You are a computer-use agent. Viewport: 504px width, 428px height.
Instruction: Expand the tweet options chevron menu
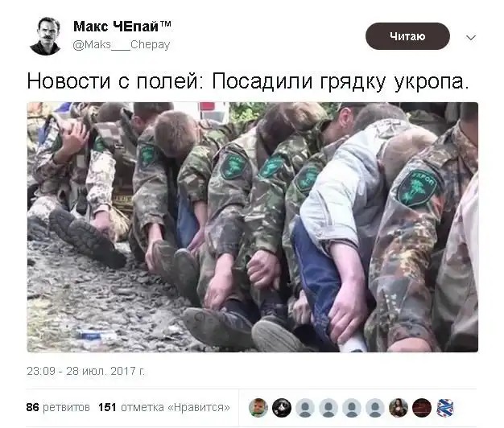(471, 38)
